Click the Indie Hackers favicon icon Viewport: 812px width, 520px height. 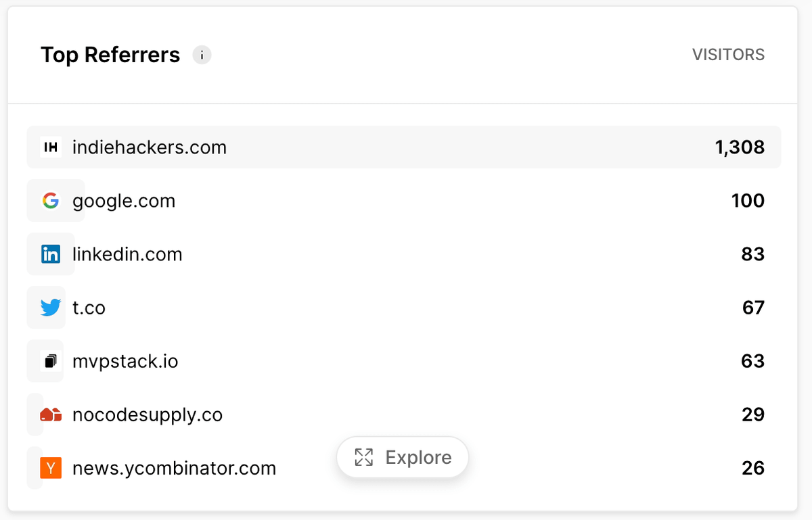coord(51,147)
